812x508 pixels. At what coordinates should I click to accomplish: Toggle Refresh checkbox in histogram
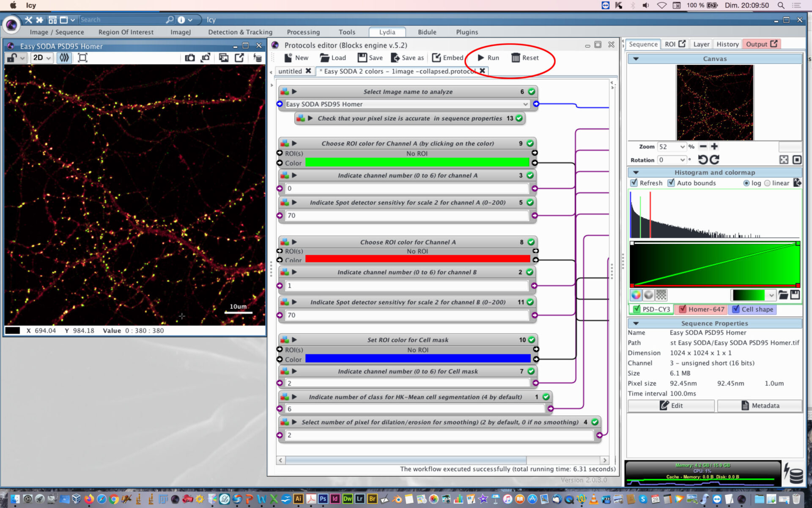[634, 182]
